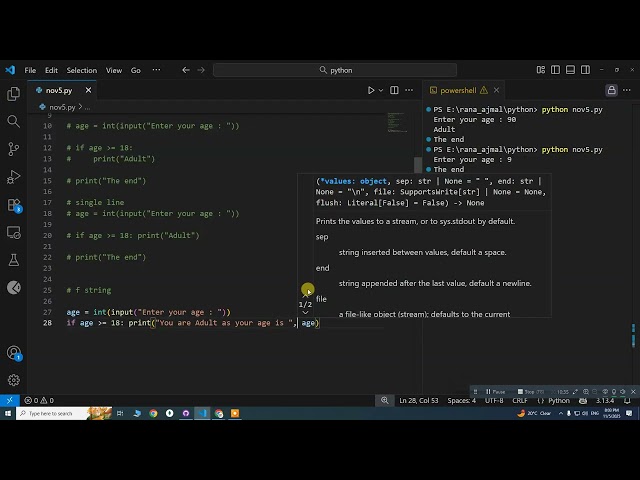Expand the breadcrumb ellipsis after nov5.py

87,107
